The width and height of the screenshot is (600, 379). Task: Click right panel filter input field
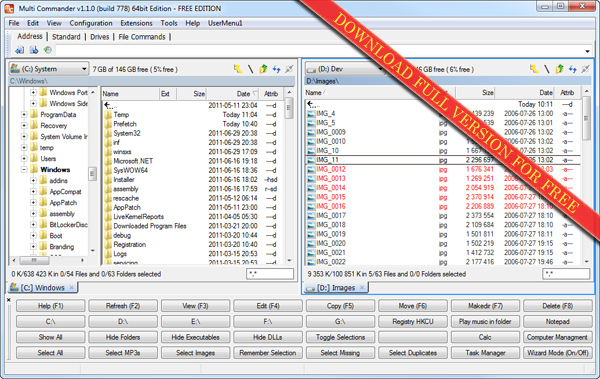coord(566,274)
